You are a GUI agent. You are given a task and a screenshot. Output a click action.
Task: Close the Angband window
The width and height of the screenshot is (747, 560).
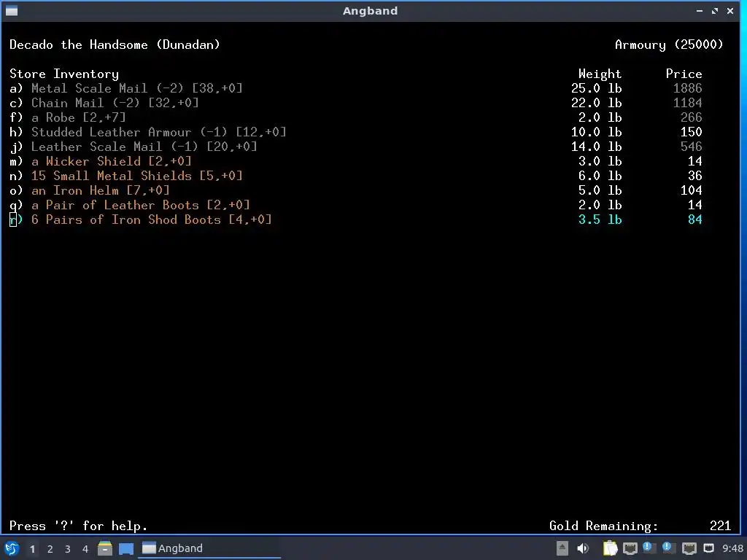729,11
